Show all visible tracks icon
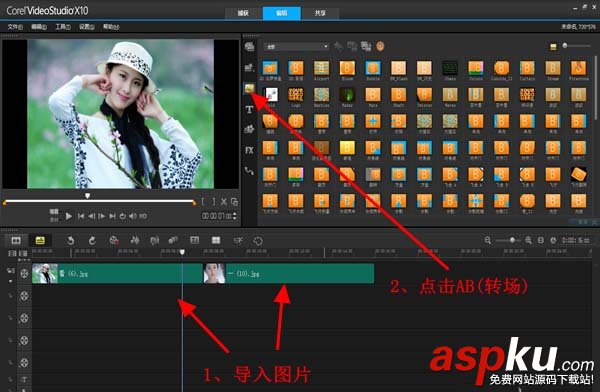This screenshot has width=600, height=392. (x=12, y=253)
